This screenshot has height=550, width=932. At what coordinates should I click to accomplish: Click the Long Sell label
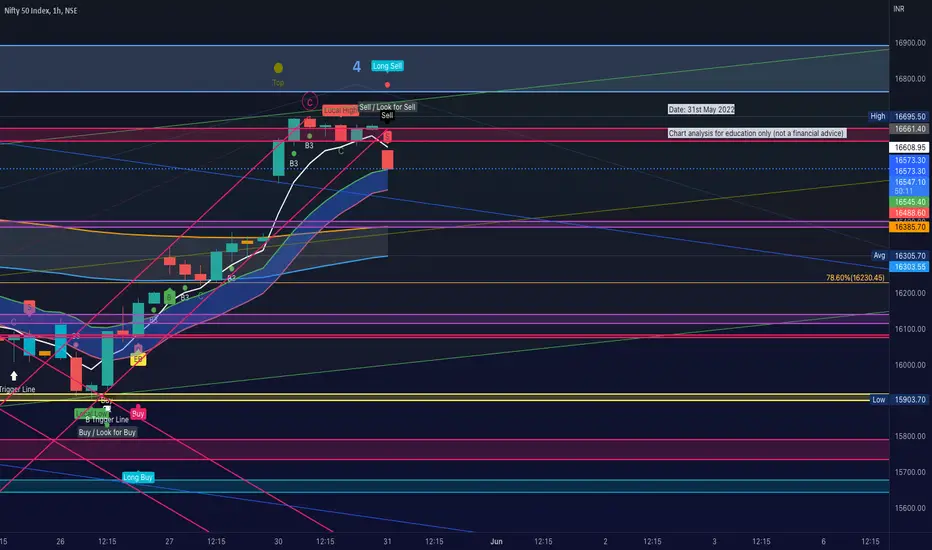(x=388, y=66)
